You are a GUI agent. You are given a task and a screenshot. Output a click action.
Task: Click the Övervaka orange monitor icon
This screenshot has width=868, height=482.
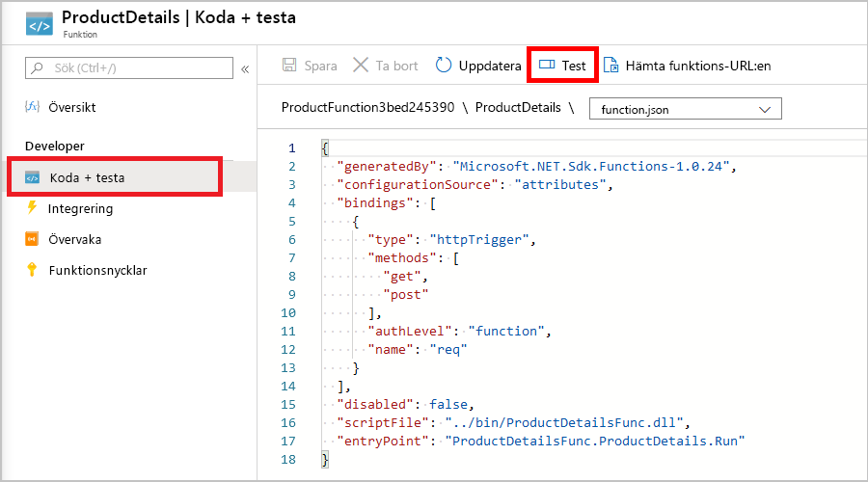(32, 239)
